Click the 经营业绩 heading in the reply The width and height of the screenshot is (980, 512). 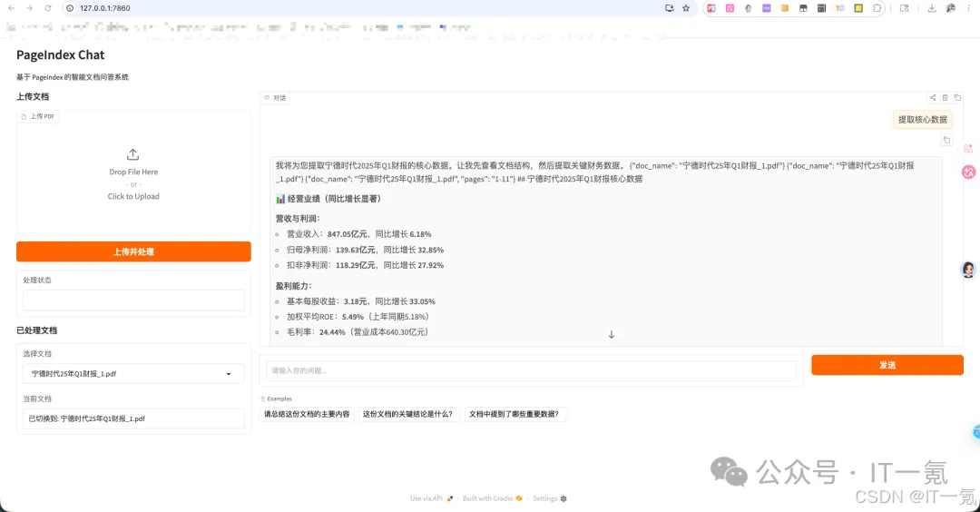tap(328, 199)
